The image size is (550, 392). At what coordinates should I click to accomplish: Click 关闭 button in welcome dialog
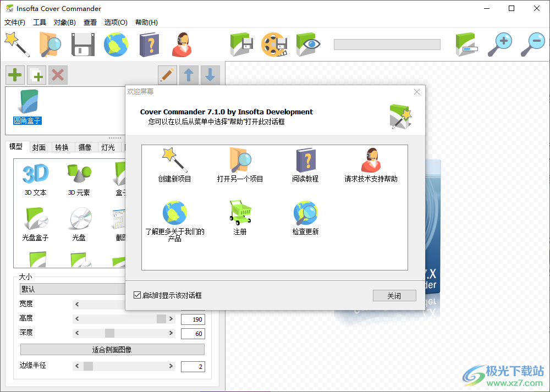[x=394, y=296]
